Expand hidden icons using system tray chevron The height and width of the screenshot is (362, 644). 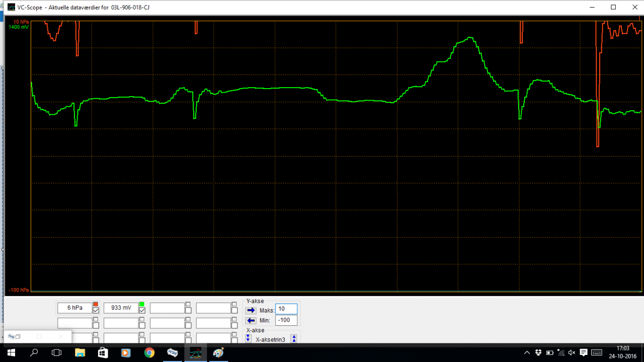point(527,352)
